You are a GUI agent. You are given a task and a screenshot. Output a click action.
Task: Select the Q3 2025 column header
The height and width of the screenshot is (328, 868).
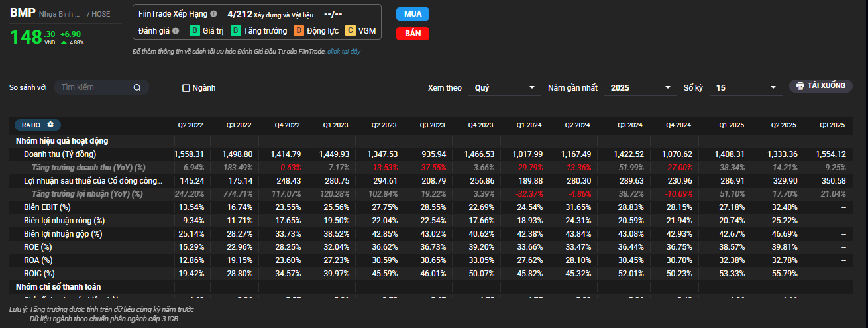click(x=832, y=125)
